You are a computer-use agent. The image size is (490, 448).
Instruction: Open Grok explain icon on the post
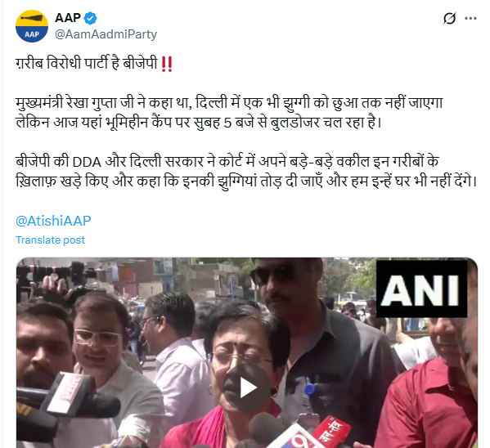(449, 19)
